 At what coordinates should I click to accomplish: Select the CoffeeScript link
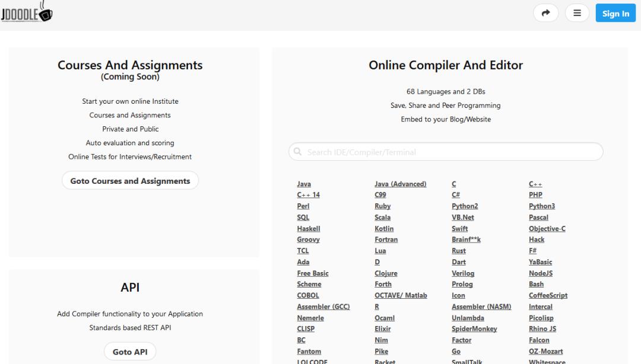click(548, 295)
